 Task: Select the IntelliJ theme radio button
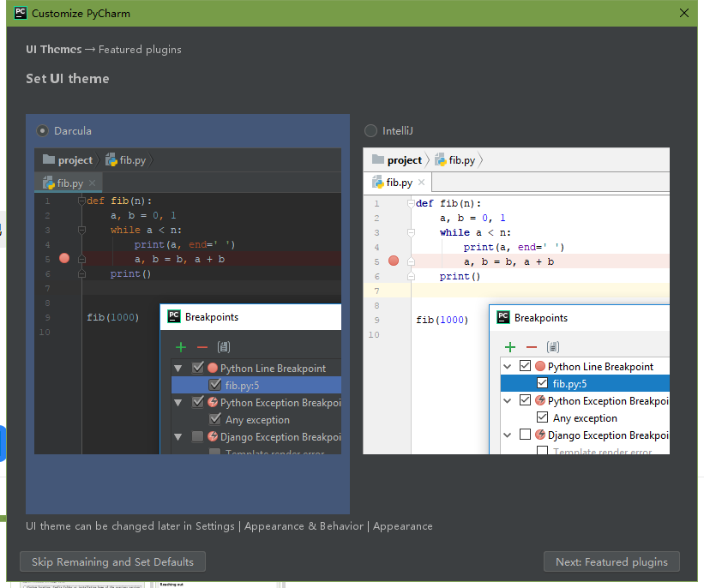(370, 130)
